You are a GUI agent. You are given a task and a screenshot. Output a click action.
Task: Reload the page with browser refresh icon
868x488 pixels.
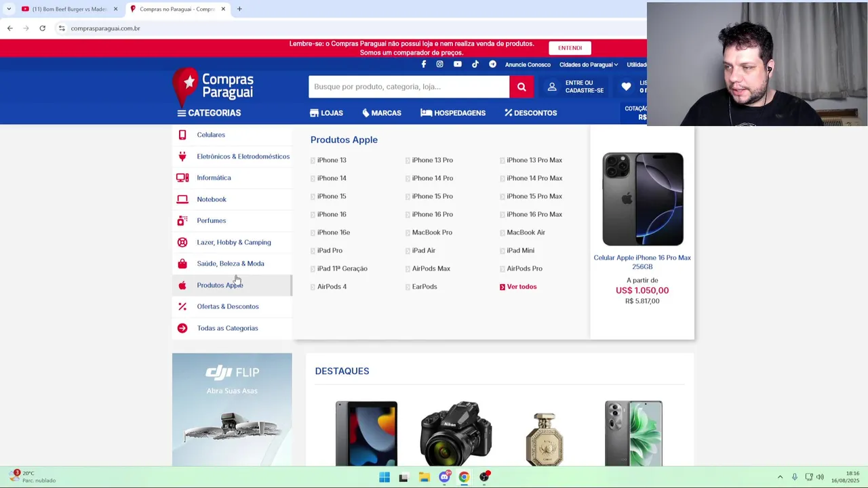tap(42, 28)
